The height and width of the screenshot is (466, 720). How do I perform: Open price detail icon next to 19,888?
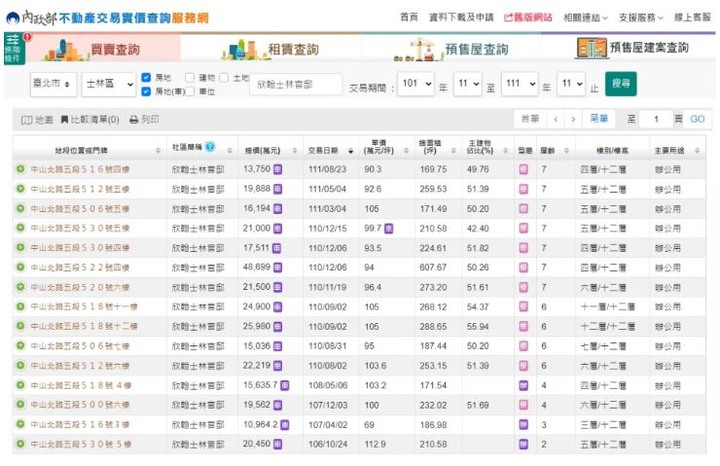coord(277,189)
